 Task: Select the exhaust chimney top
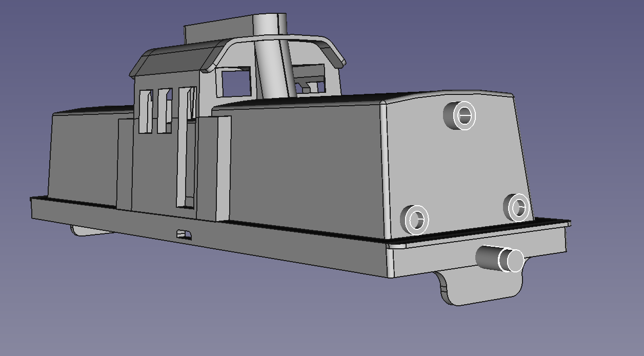(270, 23)
